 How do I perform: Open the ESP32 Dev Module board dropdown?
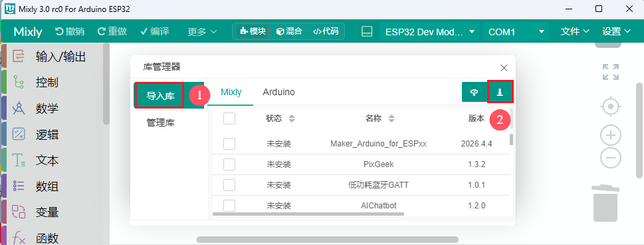pos(430,32)
